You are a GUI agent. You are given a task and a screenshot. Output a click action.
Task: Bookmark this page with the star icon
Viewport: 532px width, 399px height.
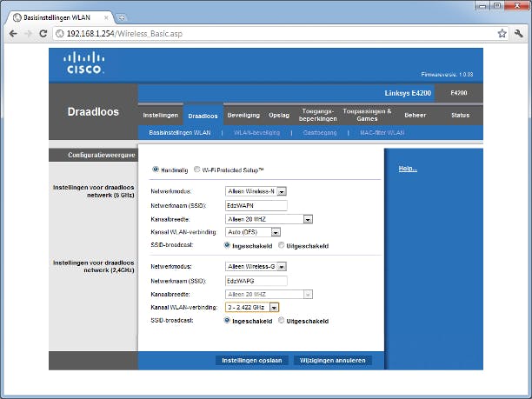point(502,33)
